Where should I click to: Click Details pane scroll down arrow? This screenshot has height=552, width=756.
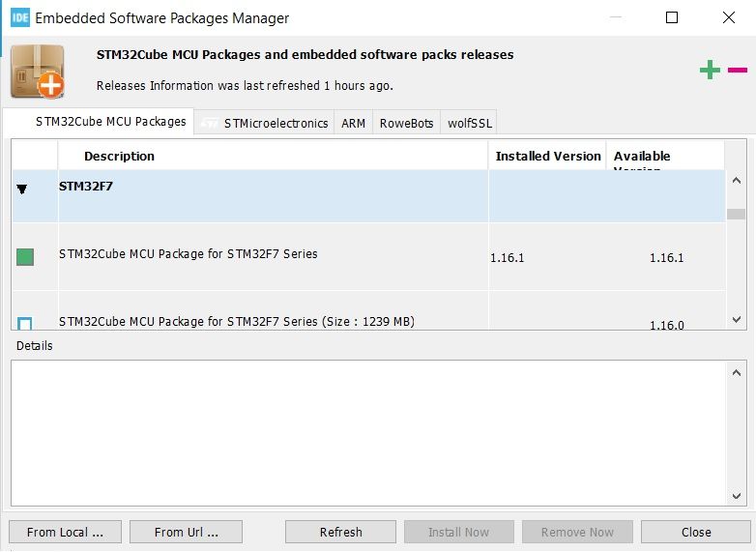click(x=737, y=496)
